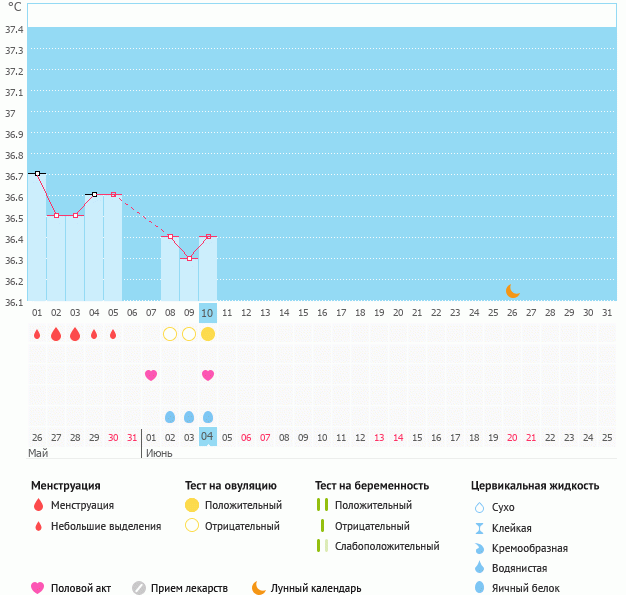
Task: Click the yellow Положительный ovulation legend circle
Action: pyautogui.click(x=192, y=505)
